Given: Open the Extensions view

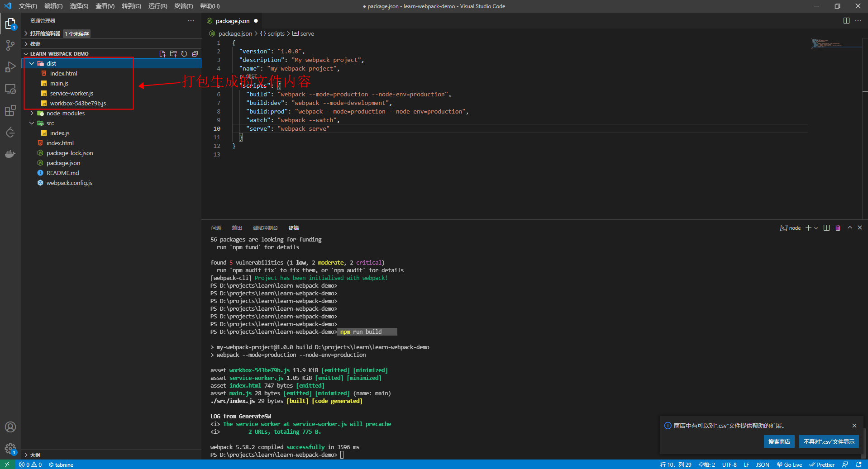Looking at the screenshot, I should tap(10, 110).
